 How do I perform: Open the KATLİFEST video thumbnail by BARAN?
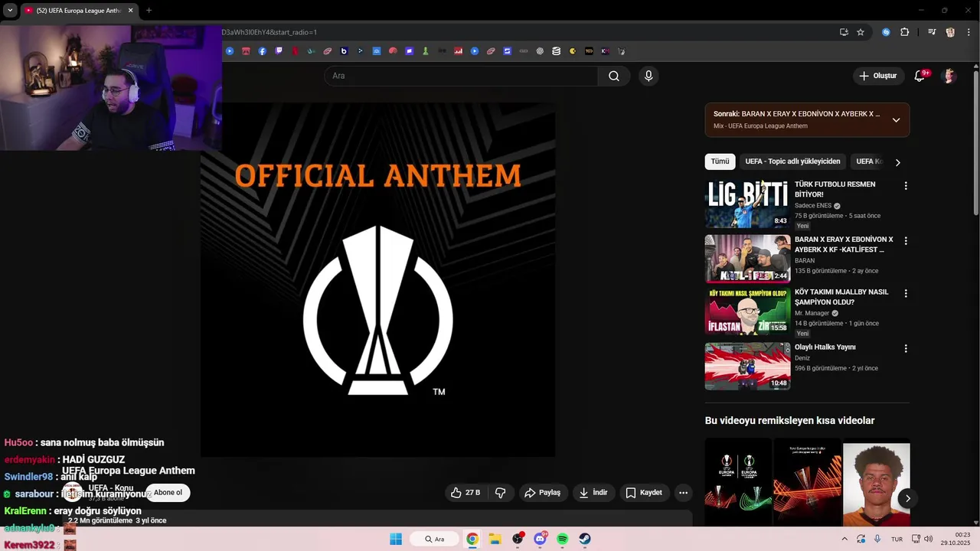tap(747, 259)
